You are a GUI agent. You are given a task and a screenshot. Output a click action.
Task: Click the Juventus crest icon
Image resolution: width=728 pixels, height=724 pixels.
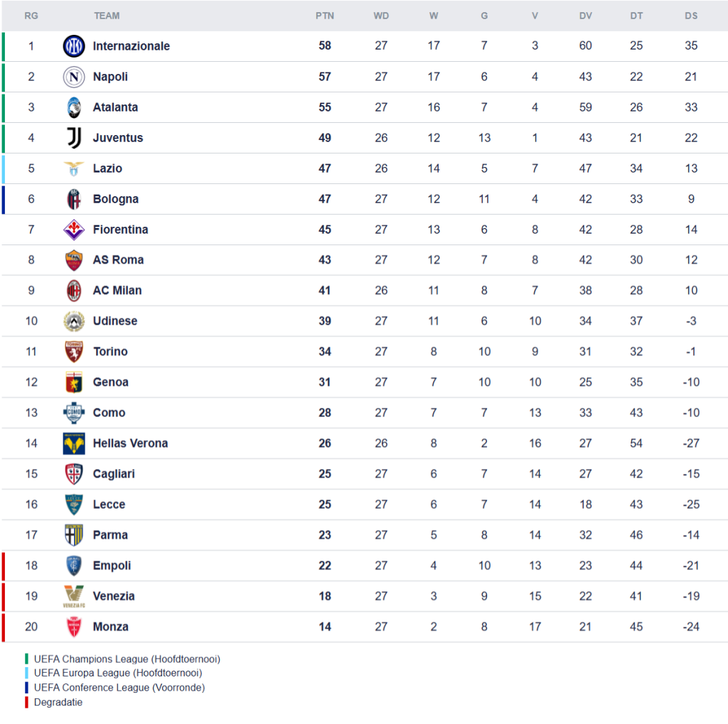click(74, 138)
